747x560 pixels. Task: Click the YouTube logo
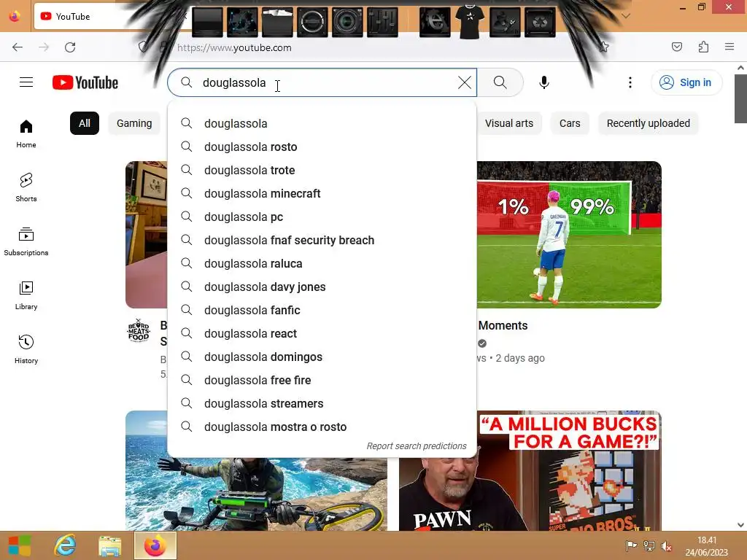tap(85, 82)
